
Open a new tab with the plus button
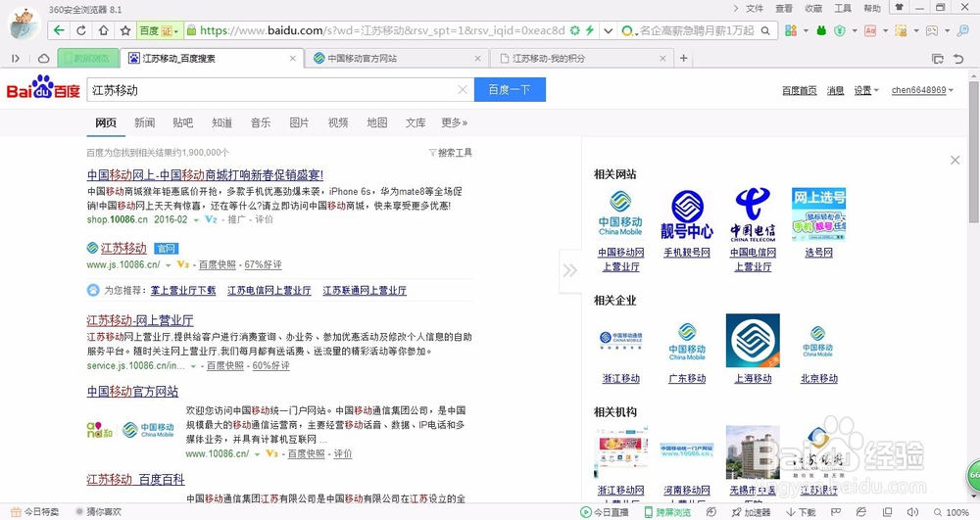pos(684,58)
